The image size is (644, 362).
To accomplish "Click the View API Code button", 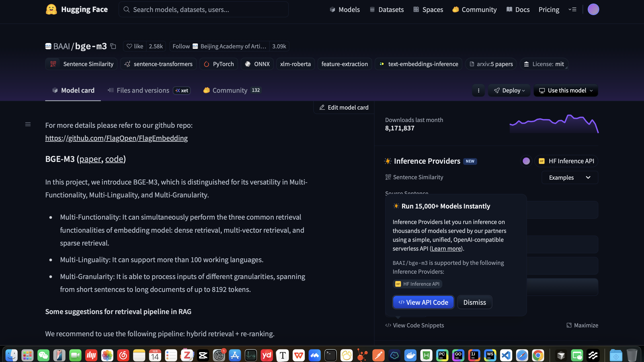I will [x=423, y=302].
